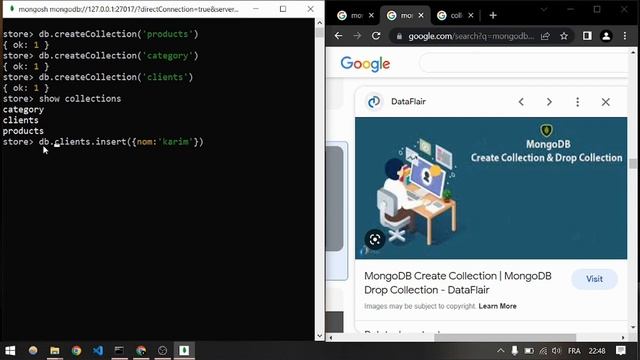The width and height of the screenshot is (640, 360).
Task: Open Chrome side panel icon
Action: pos(587,36)
